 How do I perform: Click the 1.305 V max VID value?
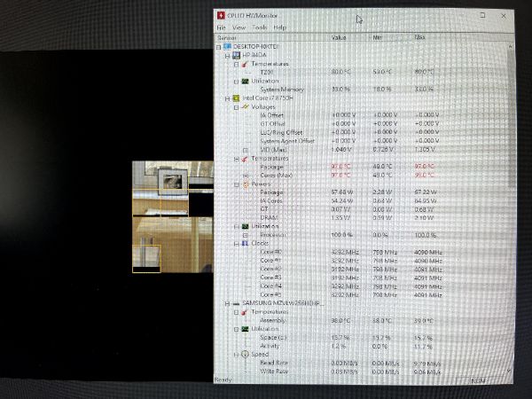point(425,150)
